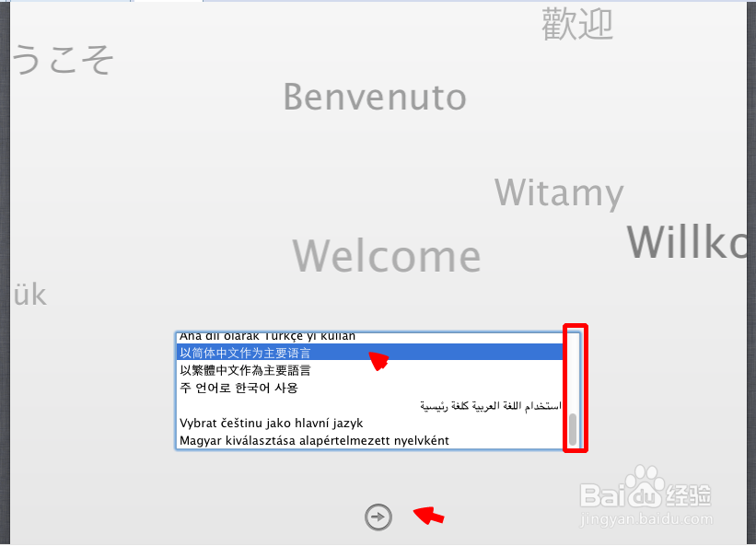Choose the Korean 한국어 사용 language row
Image resolution: width=756 pixels, height=546 pixels.
(x=370, y=388)
